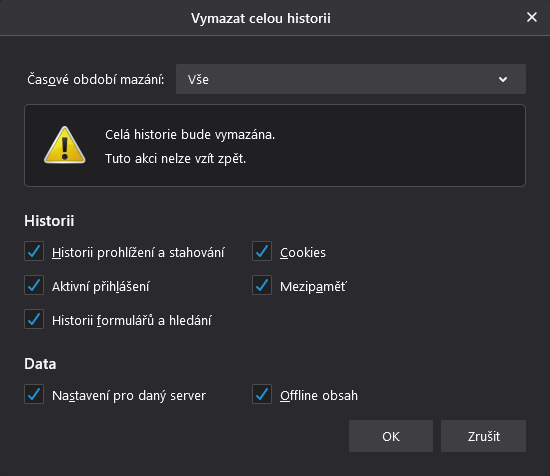Uncheck "Historii prohlížení a stahování" checkbox
550x476 pixels.
tap(34, 251)
